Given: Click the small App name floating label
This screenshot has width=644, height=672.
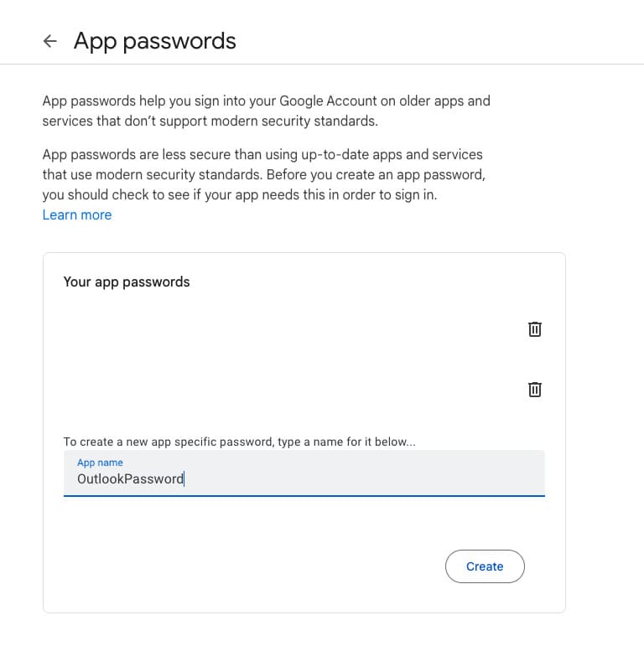Looking at the screenshot, I should coord(100,463).
